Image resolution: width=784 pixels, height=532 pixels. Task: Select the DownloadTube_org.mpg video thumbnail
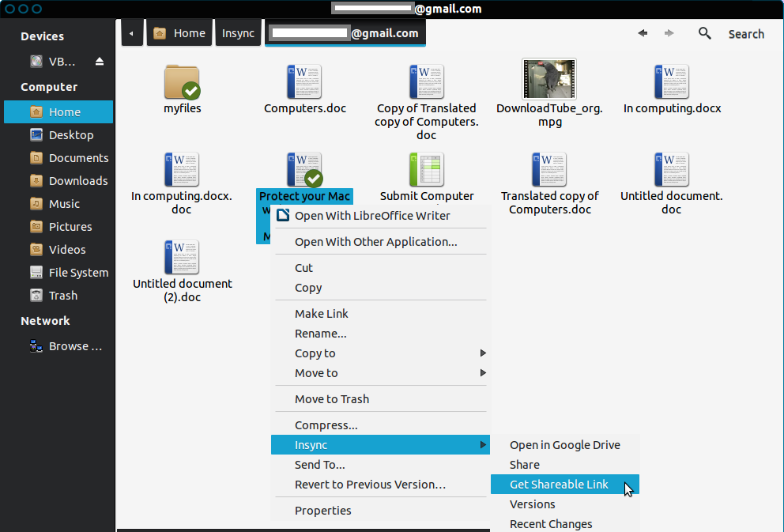(549, 79)
